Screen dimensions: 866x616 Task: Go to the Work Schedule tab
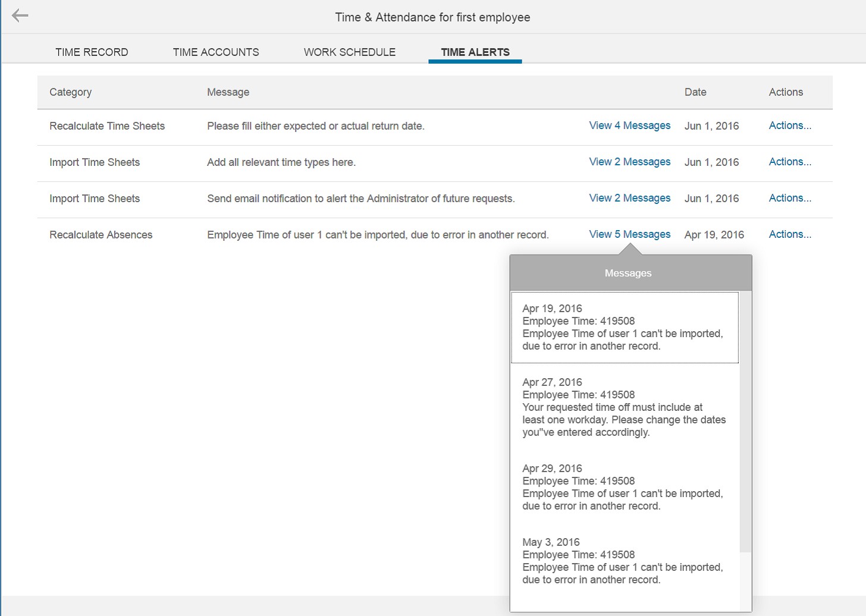click(349, 52)
